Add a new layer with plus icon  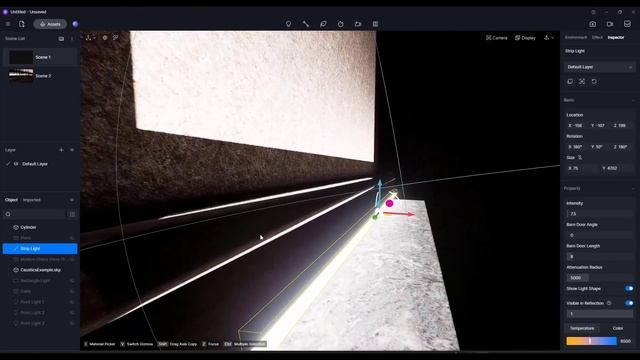61,150
